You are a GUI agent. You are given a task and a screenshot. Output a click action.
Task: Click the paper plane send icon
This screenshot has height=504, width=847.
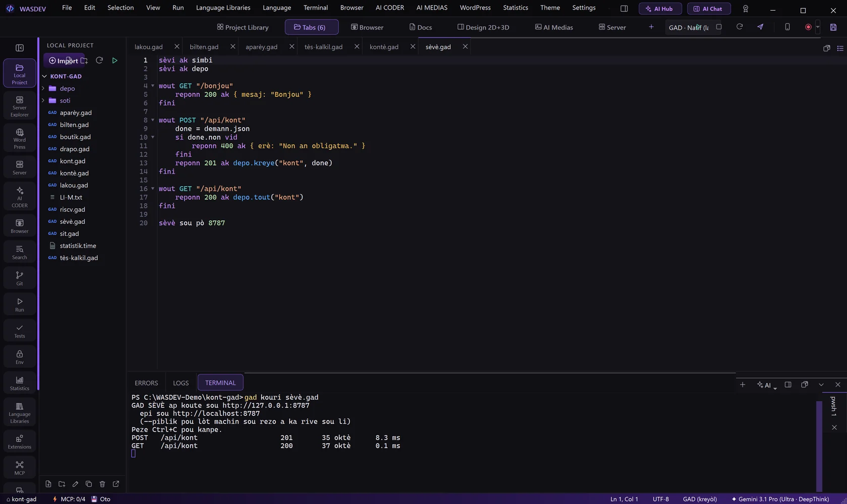(x=760, y=27)
